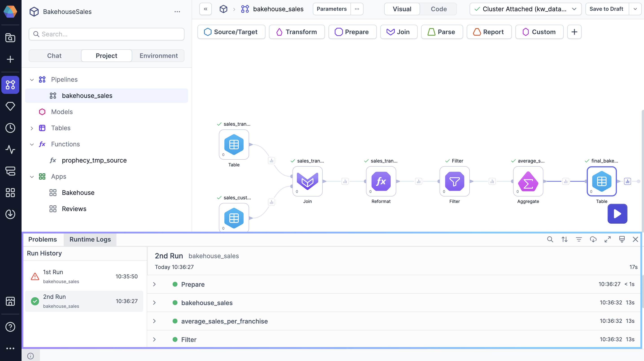Open Prepare gem menu

coord(352,32)
